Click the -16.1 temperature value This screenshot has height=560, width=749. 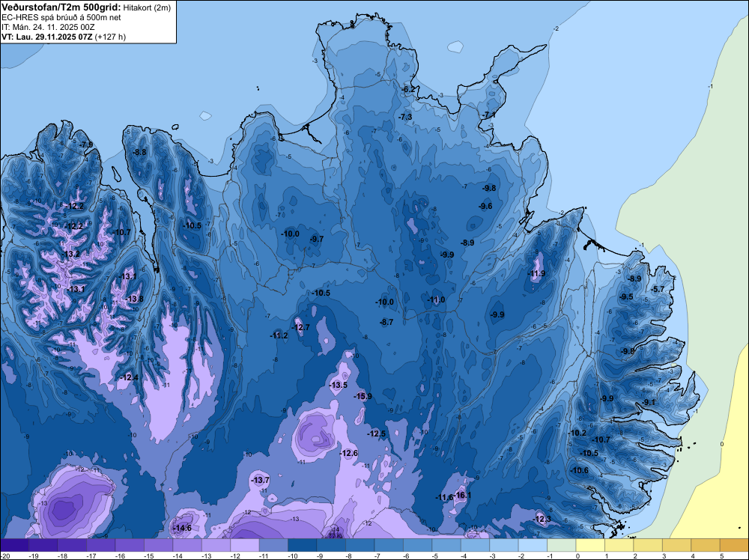tap(462, 495)
